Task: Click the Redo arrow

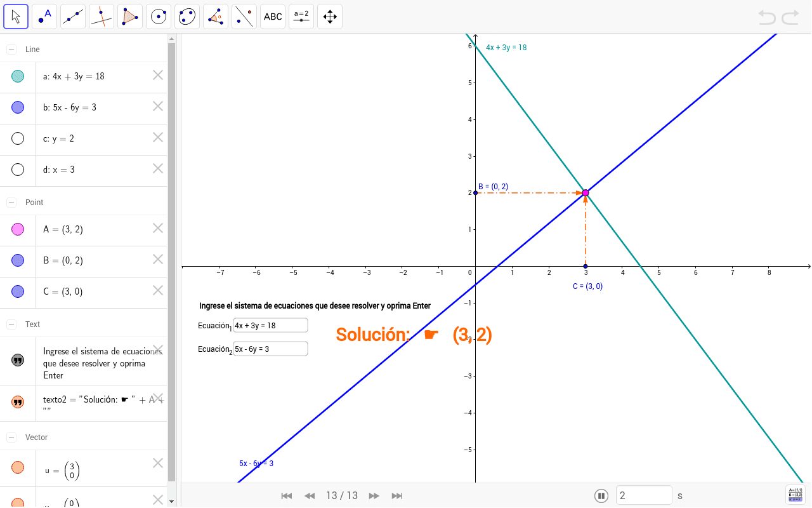Action: [790, 17]
